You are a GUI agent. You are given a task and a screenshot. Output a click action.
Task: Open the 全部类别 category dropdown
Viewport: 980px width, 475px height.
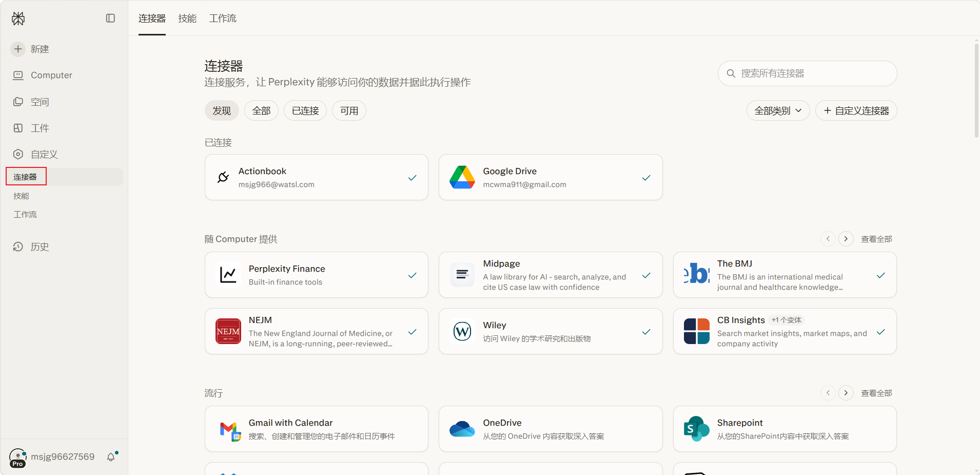coord(778,110)
